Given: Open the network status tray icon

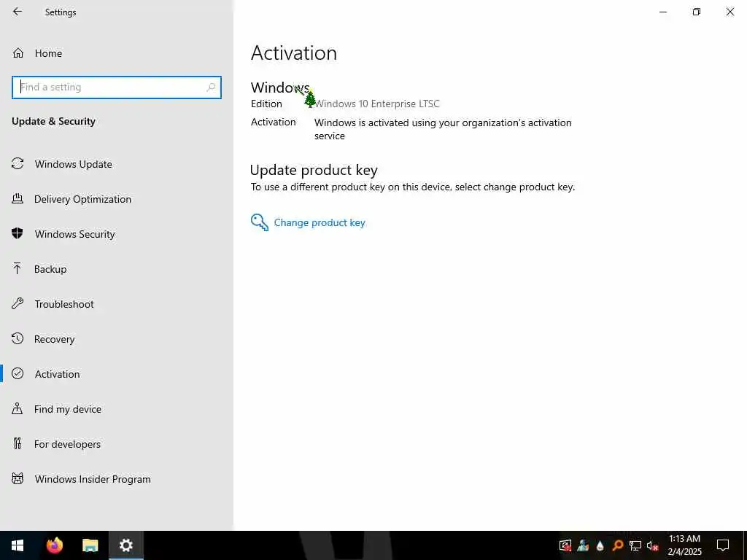Looking at the screenshot, I should 635,545.
